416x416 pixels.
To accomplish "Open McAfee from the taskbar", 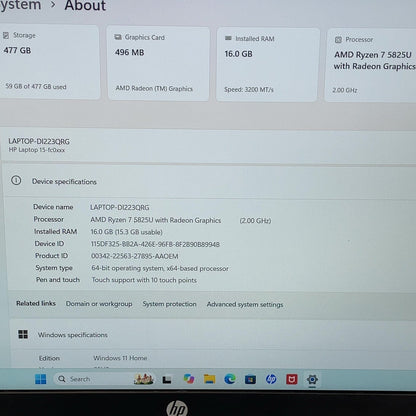I will coord(292,379).
